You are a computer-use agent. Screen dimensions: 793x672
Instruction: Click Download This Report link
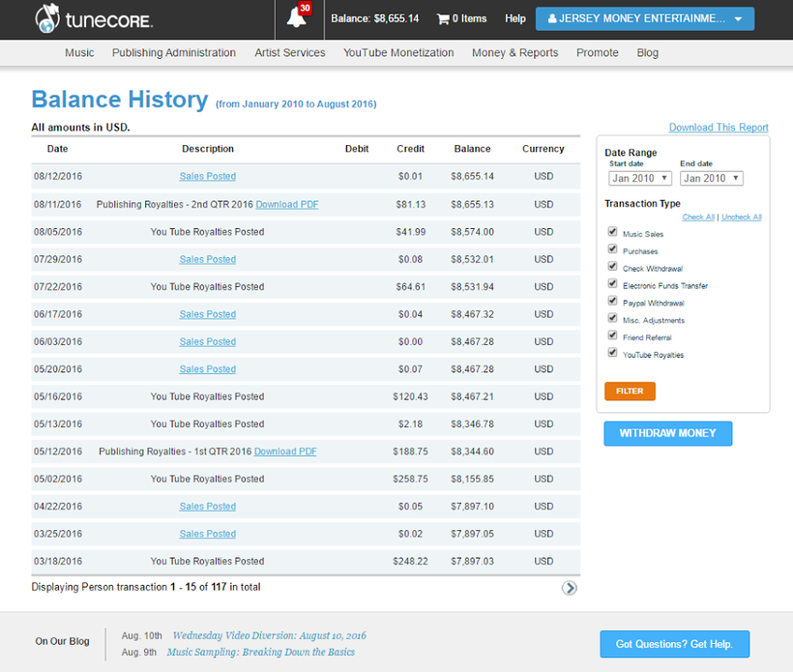point(719,128)
